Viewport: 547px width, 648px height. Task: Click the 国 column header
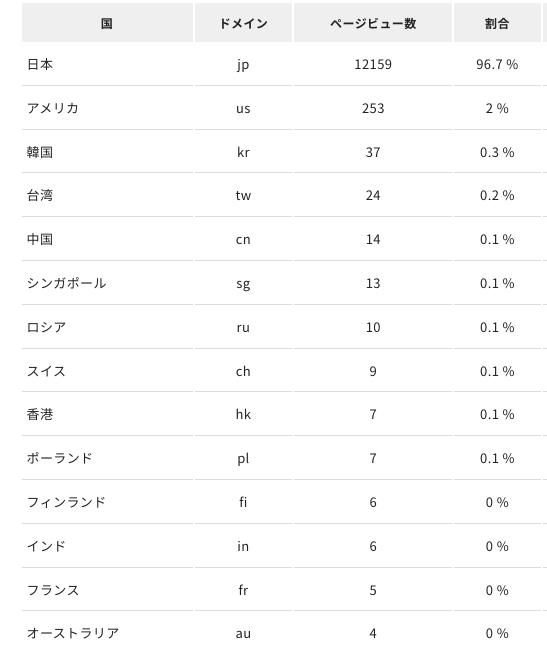[107, 23]
